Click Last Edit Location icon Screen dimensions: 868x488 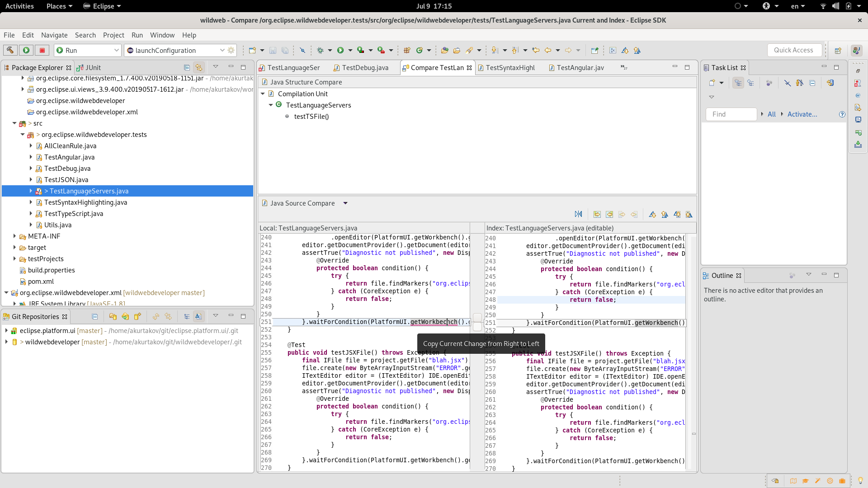[x=536, y=50]
